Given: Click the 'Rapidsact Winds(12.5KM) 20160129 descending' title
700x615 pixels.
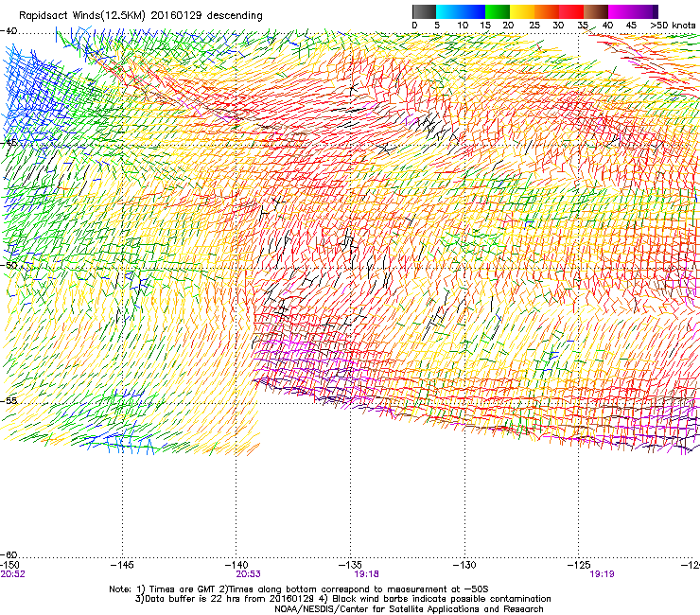Looking at the screenshot, I should (x=141, y=16).
